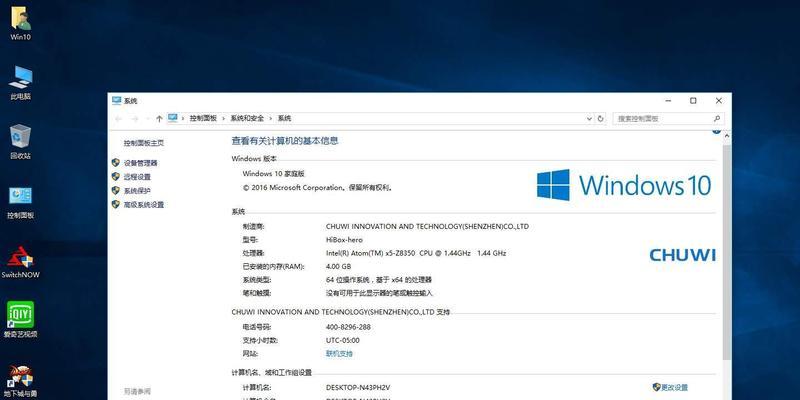The image size is (800, 400).
Task: Expand chevron after 控制面板 breadcrumb
Action: pos(223,118)
